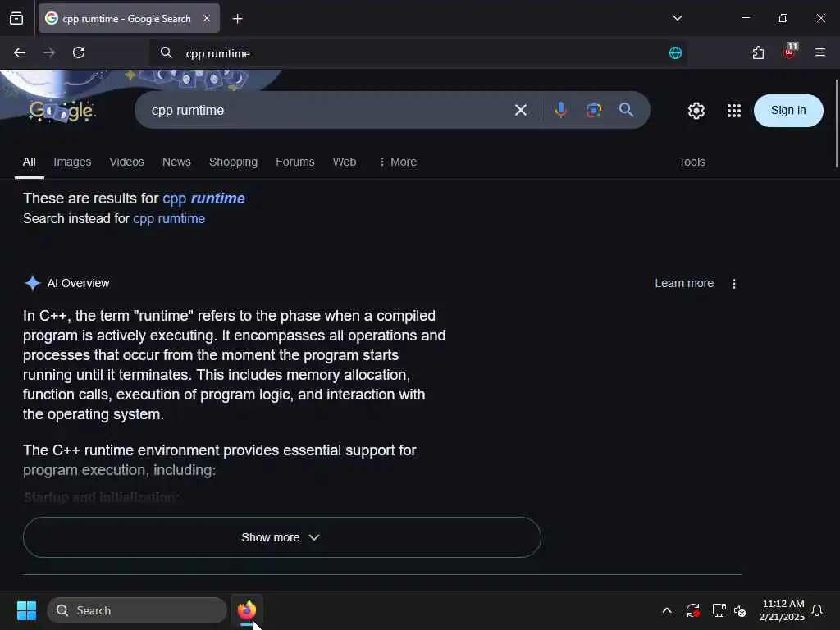The image size is (840, 630).
Task: Close the cpp rumtime Google Search tab
Action: tap(207, 19)
